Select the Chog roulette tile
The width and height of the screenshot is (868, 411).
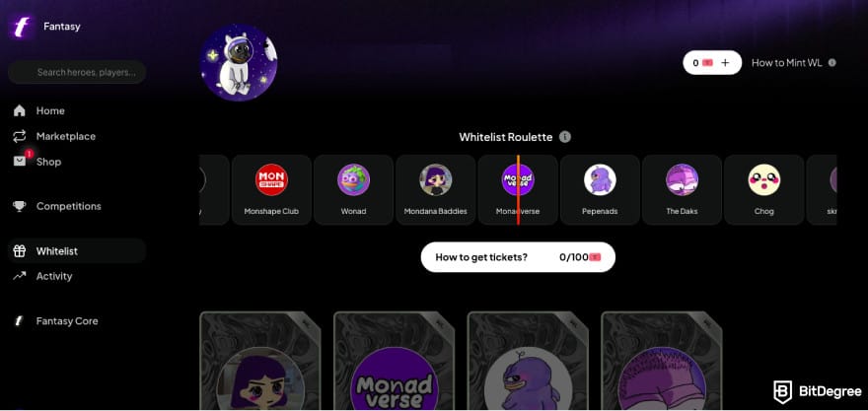(x=763, y=190)
